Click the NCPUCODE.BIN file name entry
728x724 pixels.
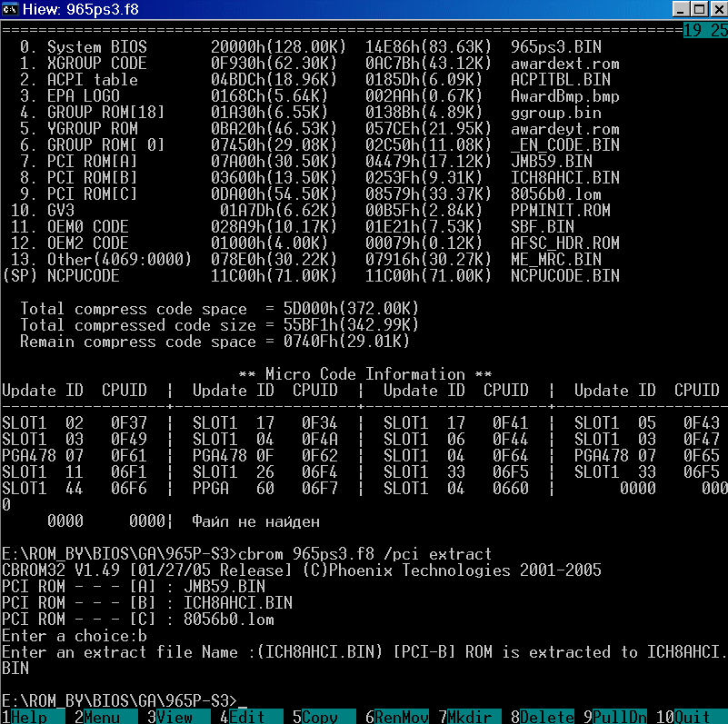pos(565,275)
